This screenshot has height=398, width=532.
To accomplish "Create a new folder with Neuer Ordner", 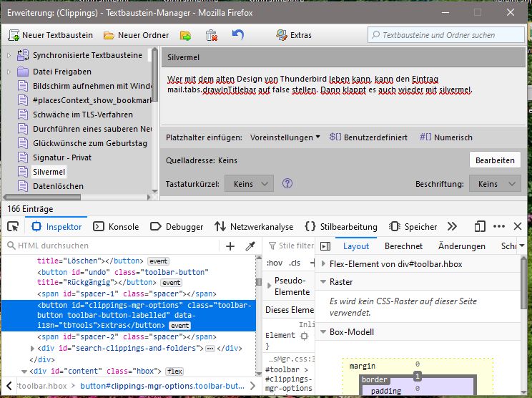I will 136,35.
